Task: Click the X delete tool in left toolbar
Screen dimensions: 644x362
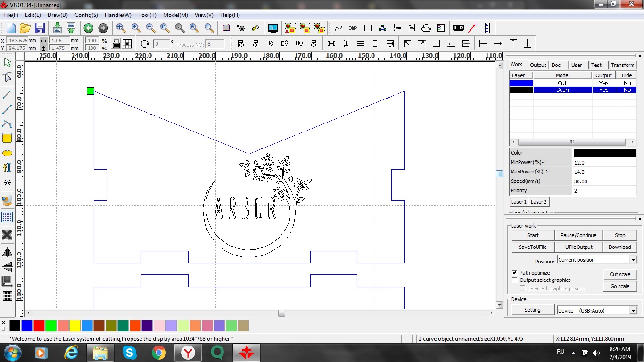Action: tap(7, 234)
